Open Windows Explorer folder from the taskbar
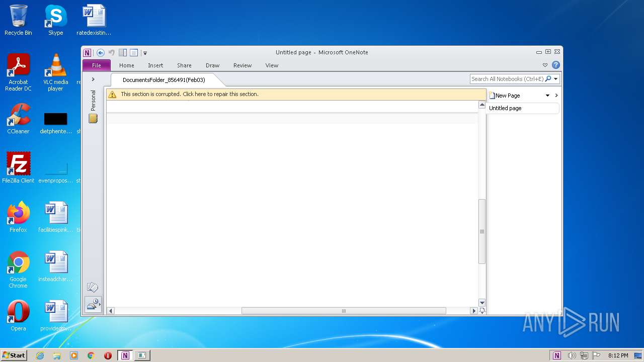The image size is (644, 362). coord(57,355)
